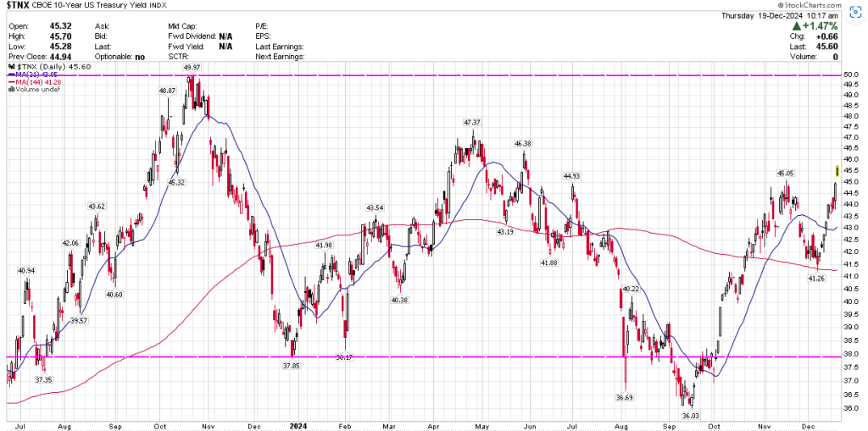Viewport: 868px width, 431px height.
Task: Click the Bid: label
Action: (102, 36)
